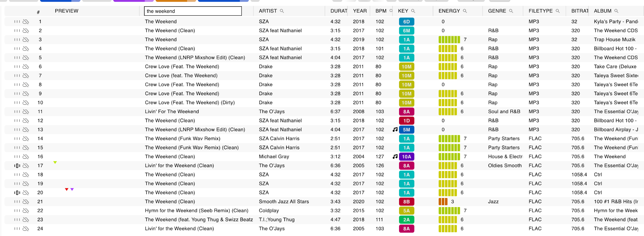The height and width of the screenshot is (236, 644).
Task: Click the ENERGY column search icon
Action: coord(465,11)
